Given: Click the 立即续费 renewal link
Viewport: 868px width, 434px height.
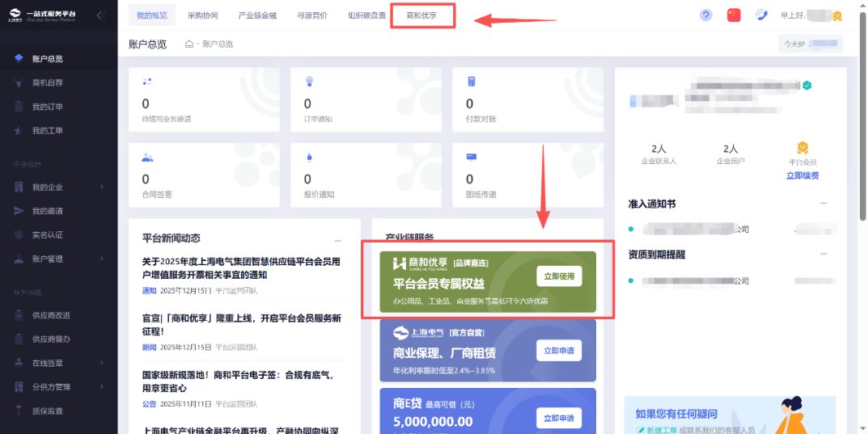Looking at the screenshot, I should coord(802,175).
